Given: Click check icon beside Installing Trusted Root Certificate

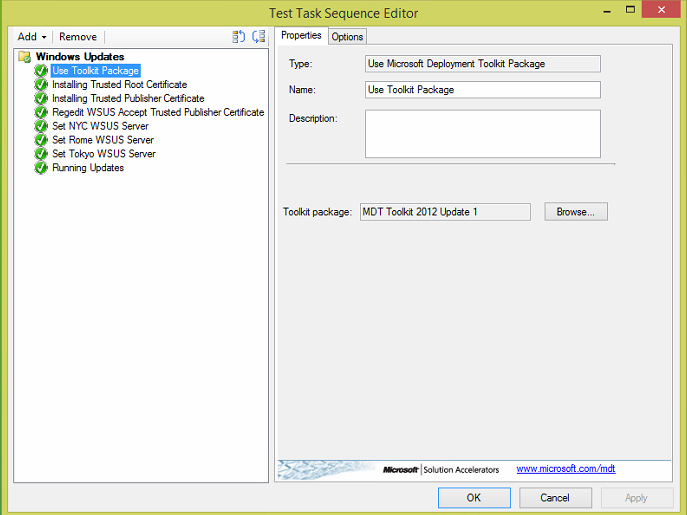Looking at the screenshot, I should click(x=41, y=84).
